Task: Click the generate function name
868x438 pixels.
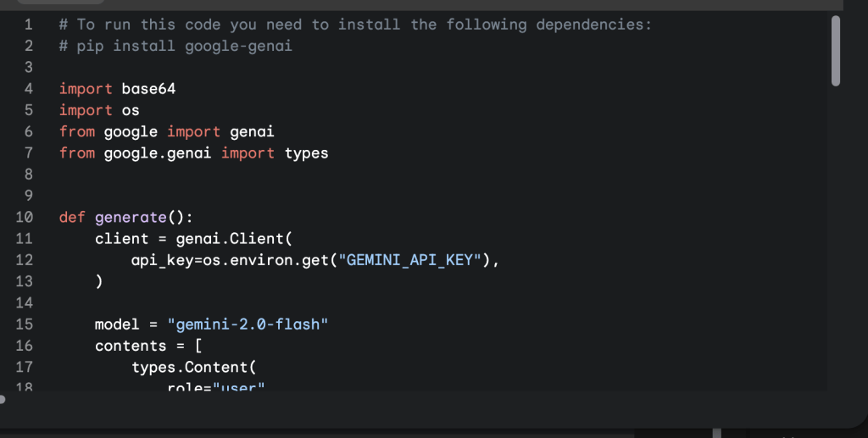Action: pyautogui.click(x=130, y=218)
